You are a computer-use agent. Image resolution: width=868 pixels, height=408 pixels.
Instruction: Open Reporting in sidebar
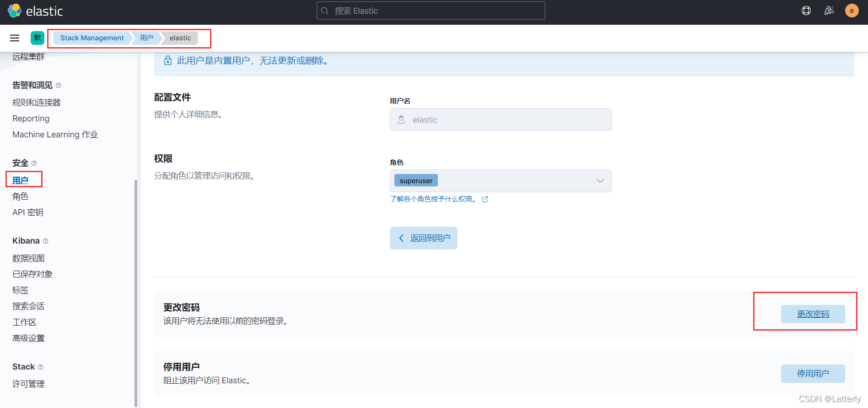click(31, 119)
